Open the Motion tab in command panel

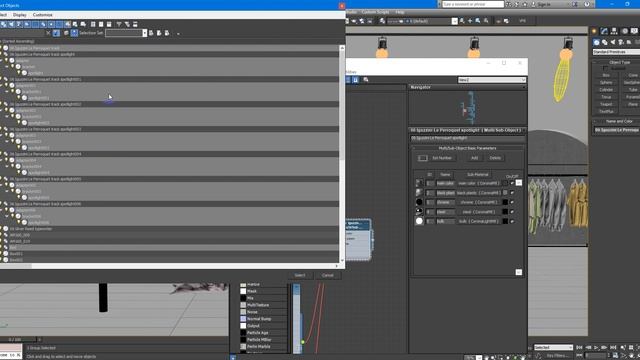624,31
